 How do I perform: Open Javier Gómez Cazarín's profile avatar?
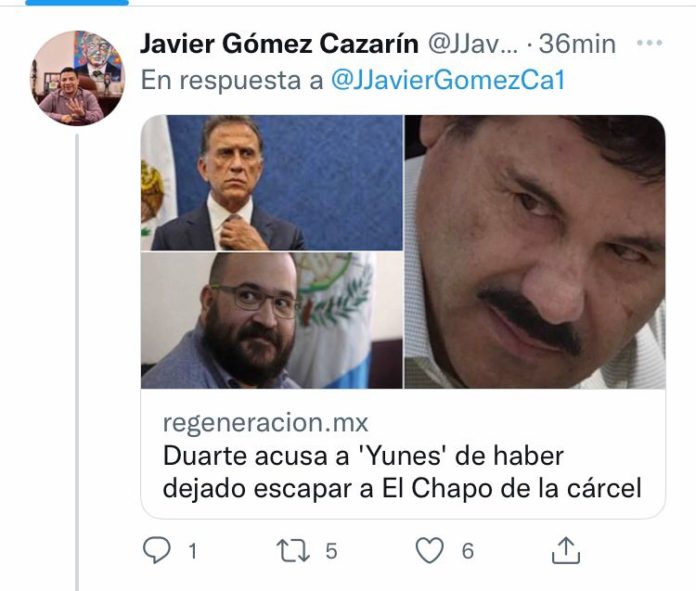pyautogui.click(x=78, y=78)
